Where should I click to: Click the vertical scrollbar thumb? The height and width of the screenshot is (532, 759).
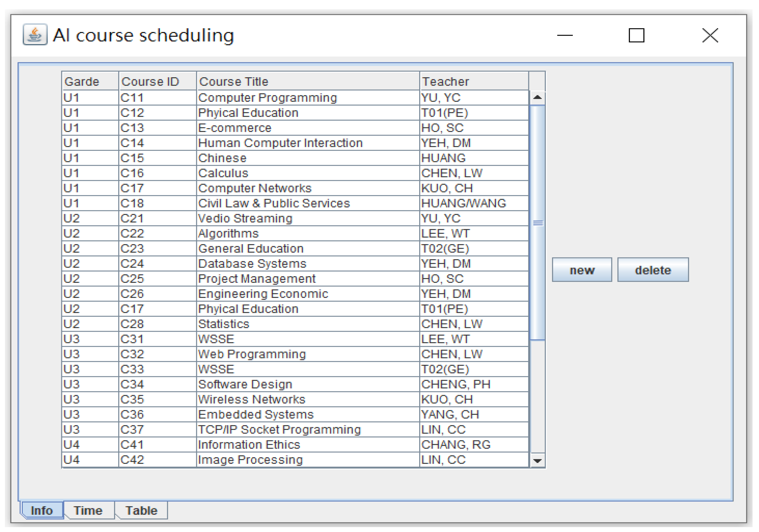[x=537, y=222]
